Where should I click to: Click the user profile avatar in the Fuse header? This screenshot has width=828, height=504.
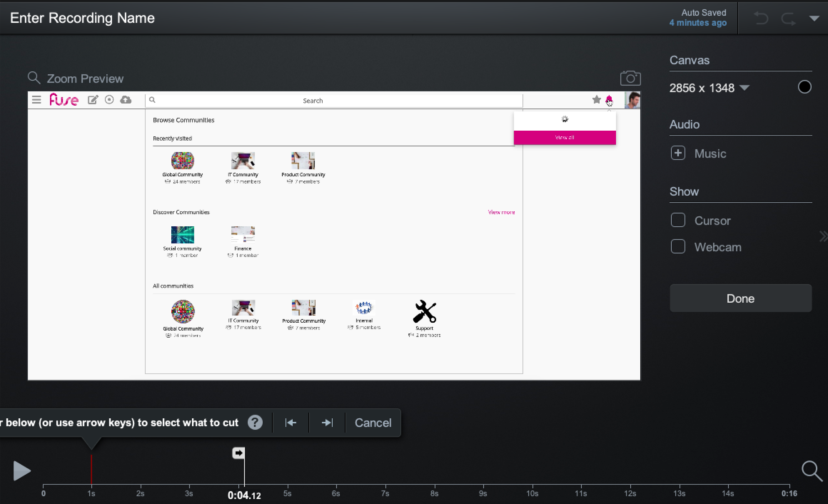633,100
